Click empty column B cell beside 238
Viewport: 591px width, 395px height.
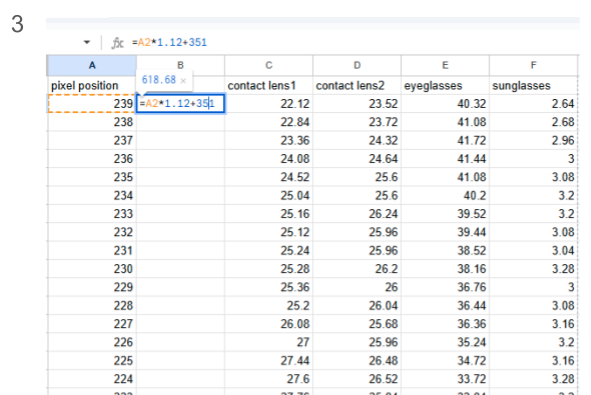(x=180, y=122)
